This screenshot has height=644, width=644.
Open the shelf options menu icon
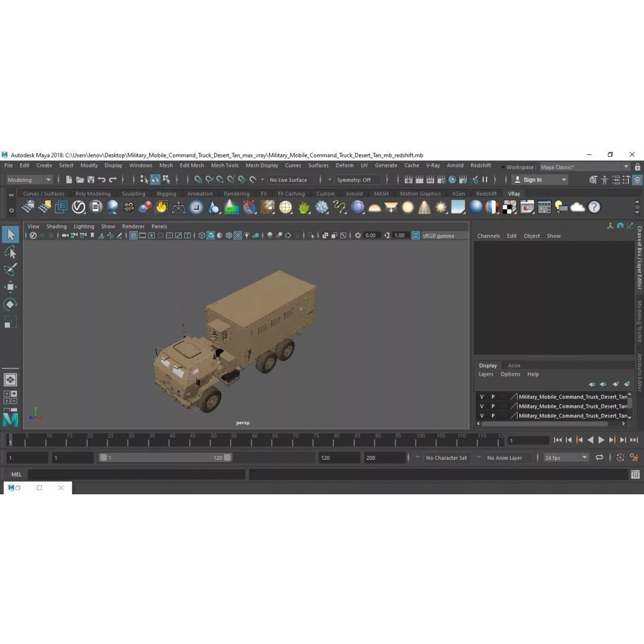[11, 210]
